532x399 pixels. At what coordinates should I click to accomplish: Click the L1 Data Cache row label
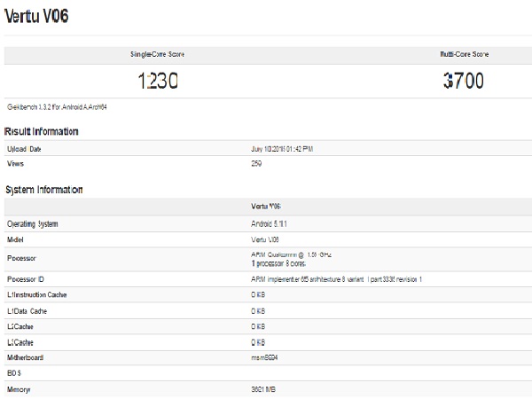(29, 311)
